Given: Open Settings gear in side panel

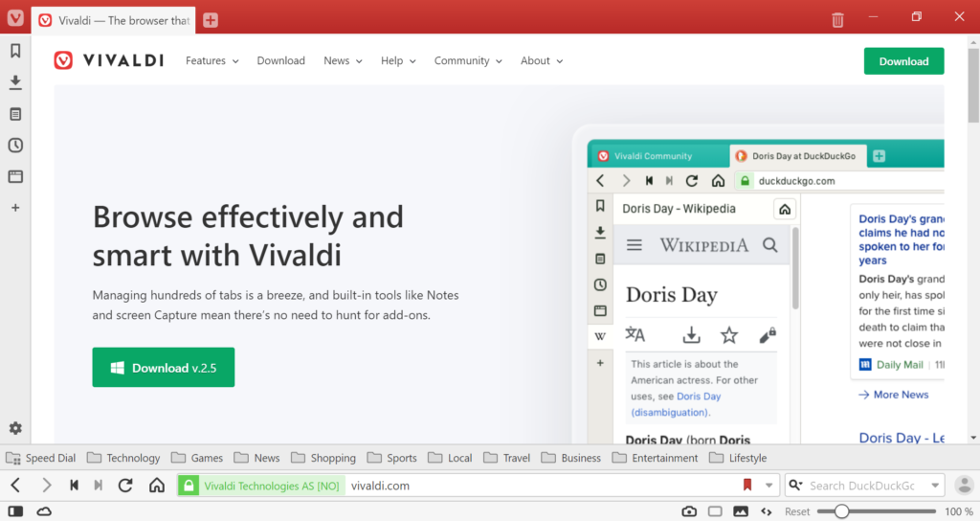Looking at the screenshot, I should (x=15, y=428).
